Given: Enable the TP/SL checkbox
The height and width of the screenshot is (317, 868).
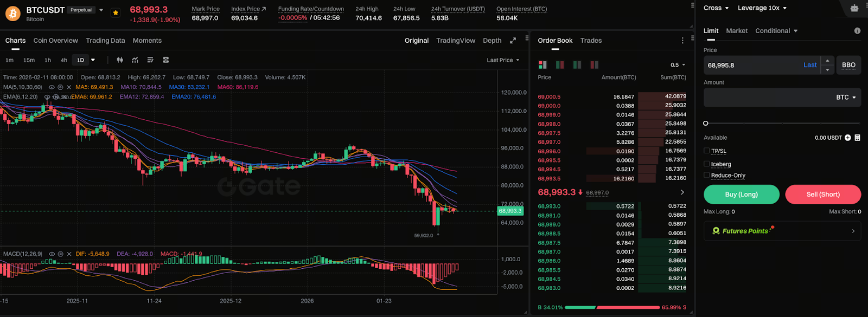Looking at the screenshot, I should tap(706, 151).
